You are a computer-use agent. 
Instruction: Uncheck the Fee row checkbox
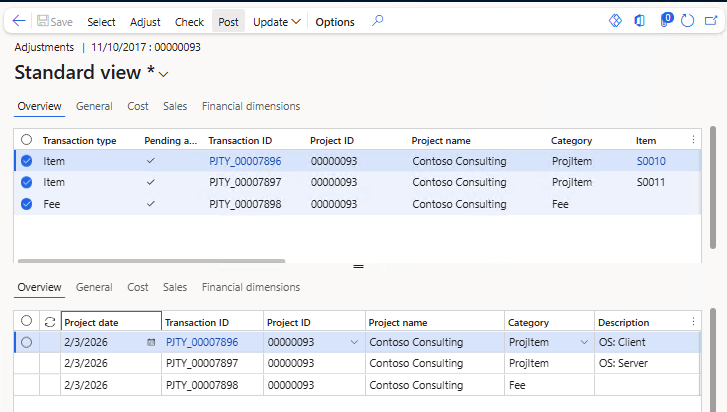[26, 203]
